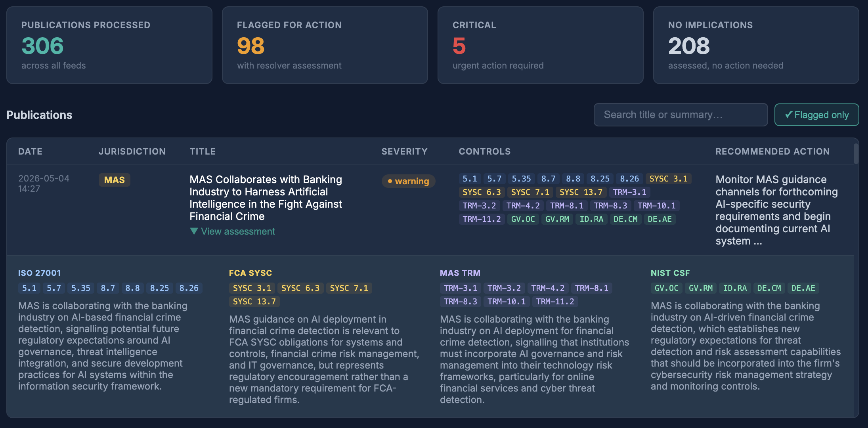Open the Flagged for Action 98 card
868x428 pixels.
[x=325, y=45]
